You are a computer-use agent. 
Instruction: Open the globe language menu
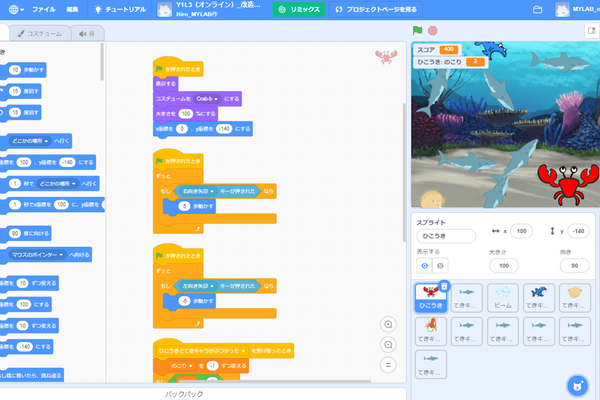click(16, 9)
